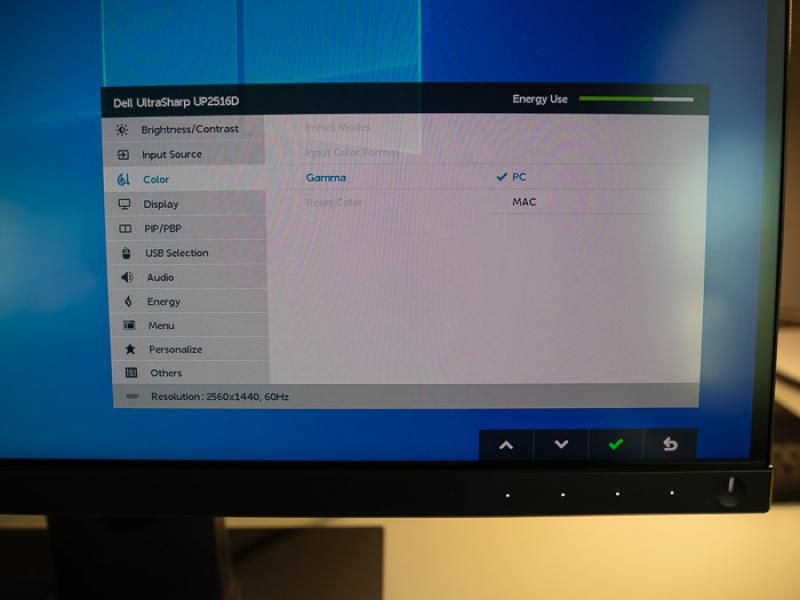Open the Brightness/Contrast menu
The height and width of the screenshot is (600, 800).
(184, 129)
